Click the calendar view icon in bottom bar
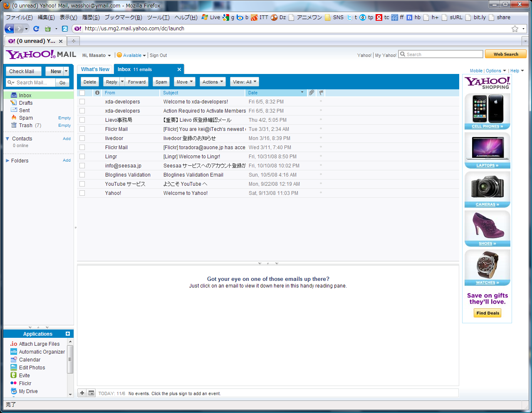532x413 pixels. (91, 393)
